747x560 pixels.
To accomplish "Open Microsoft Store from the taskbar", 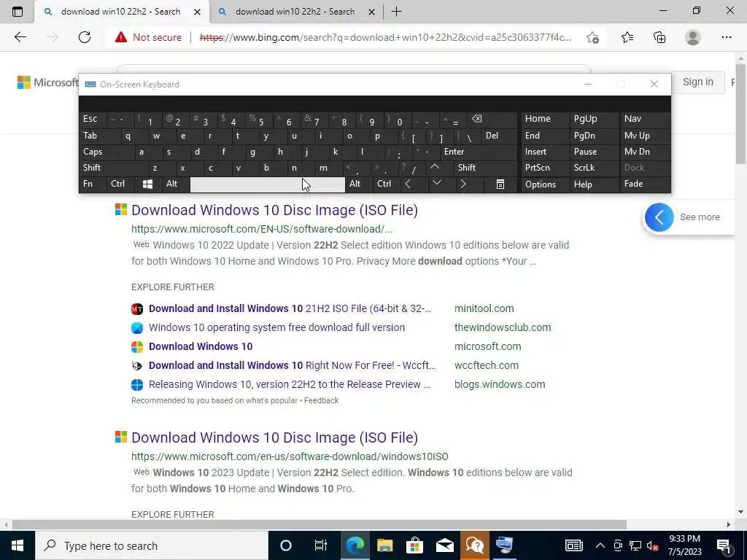I will click(414, 545).
